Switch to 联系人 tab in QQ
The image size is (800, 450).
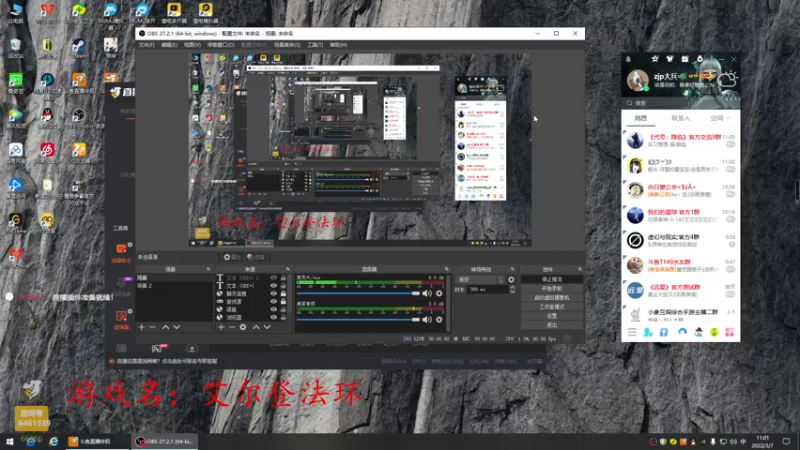coord(681,118)
